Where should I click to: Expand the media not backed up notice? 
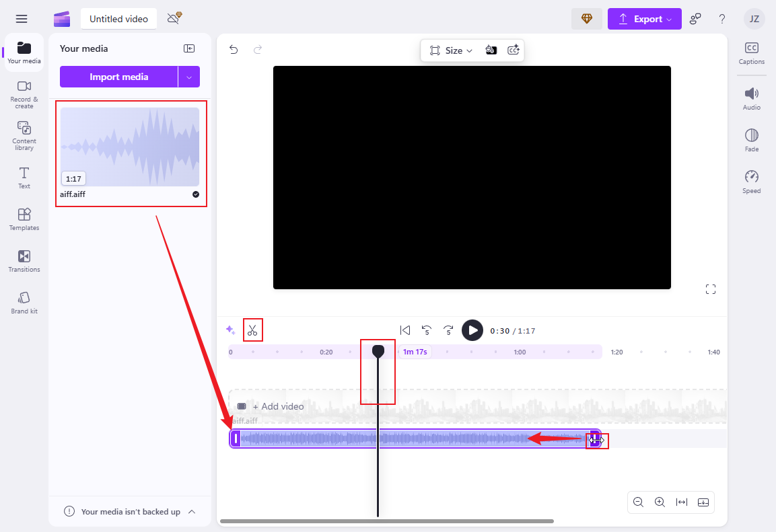pyautogui.click(x=192, y=512)
